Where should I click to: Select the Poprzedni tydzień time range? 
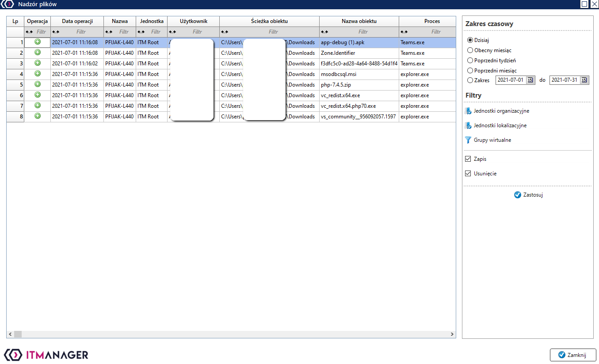tap(470, 61)
